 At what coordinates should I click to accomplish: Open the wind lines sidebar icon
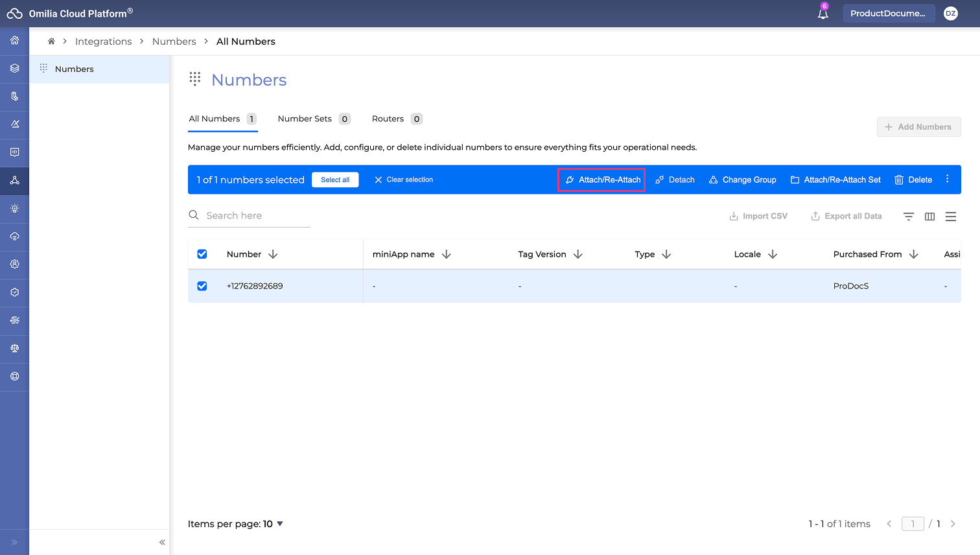[14, 320]
